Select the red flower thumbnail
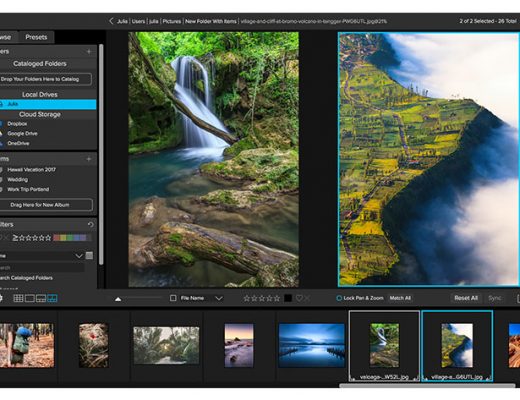Image resolution: width=520 pixels, height=400 pixels. point(94,345)
